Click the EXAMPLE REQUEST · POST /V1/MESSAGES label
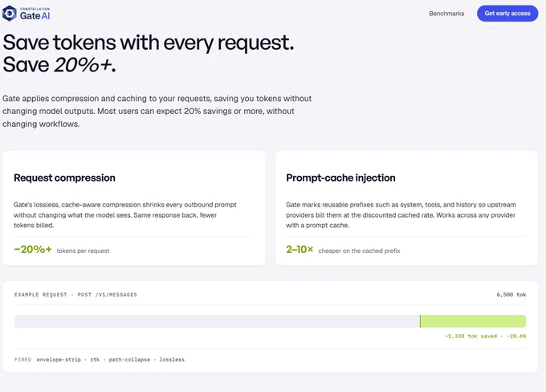Image resolution: width=546 pixels, height=392 pixels. click(75, 295)
